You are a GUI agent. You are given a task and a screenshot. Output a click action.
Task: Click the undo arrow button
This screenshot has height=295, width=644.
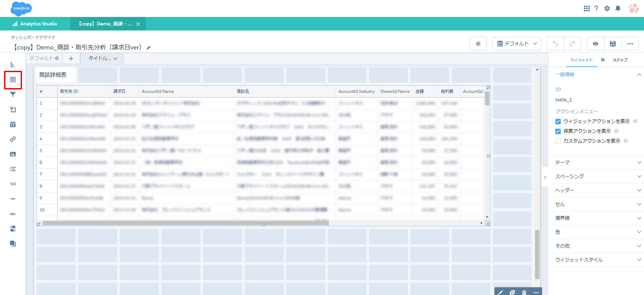click(555, 44)
